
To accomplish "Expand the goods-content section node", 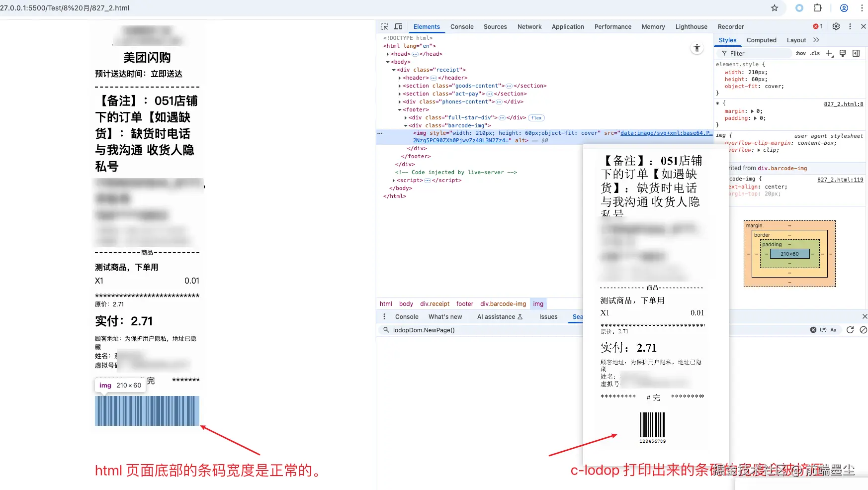I will (400, 86).
